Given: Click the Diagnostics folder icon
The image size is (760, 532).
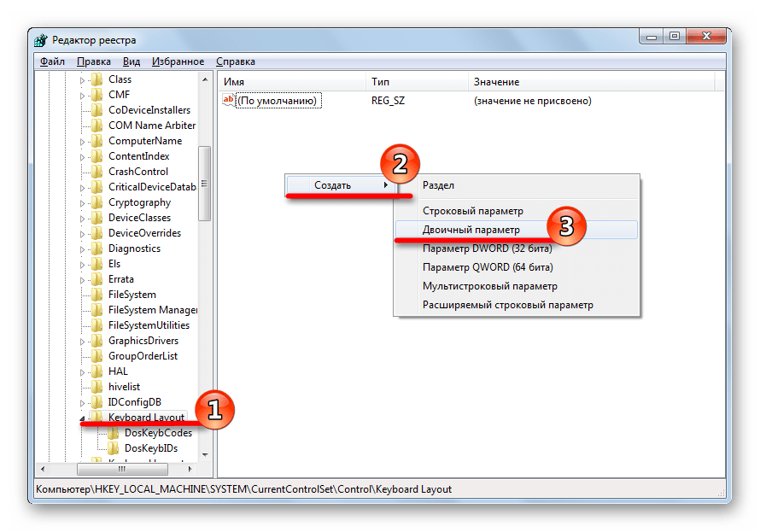Looking at the screenshot, I should [x=96, y=248].
